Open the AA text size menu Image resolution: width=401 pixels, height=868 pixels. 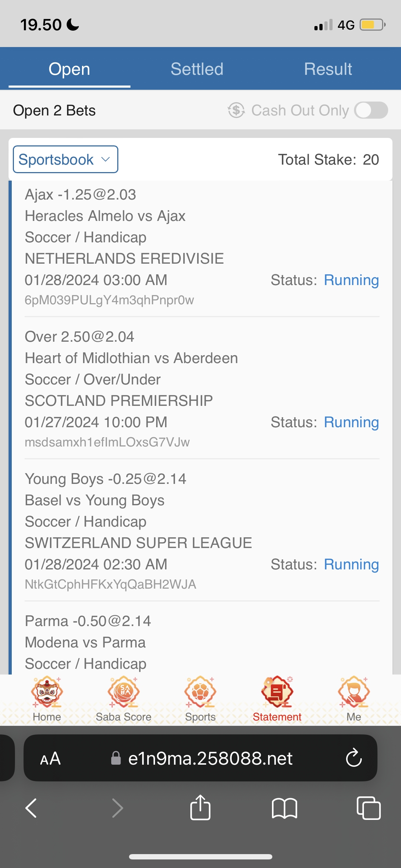click(50, 758)
